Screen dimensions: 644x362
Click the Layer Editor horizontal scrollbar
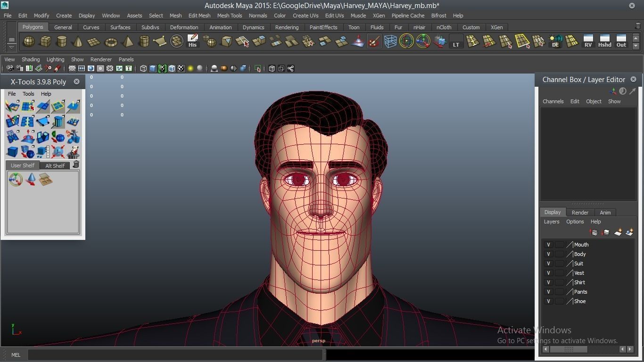(x=569, y=349)
